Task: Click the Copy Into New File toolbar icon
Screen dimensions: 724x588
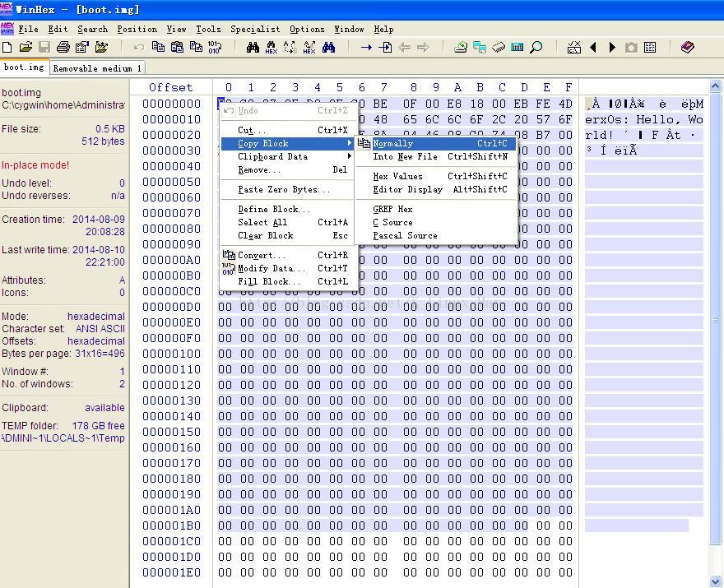Action: click(197, 47)
